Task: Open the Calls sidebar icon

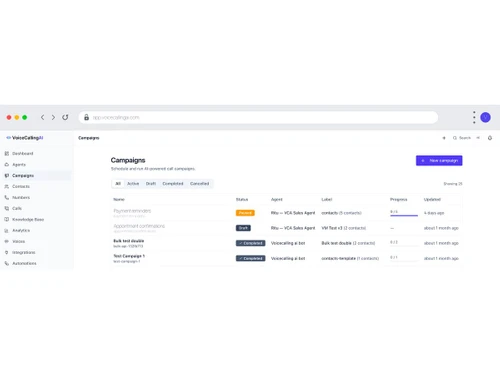Action: click(7, 208)
